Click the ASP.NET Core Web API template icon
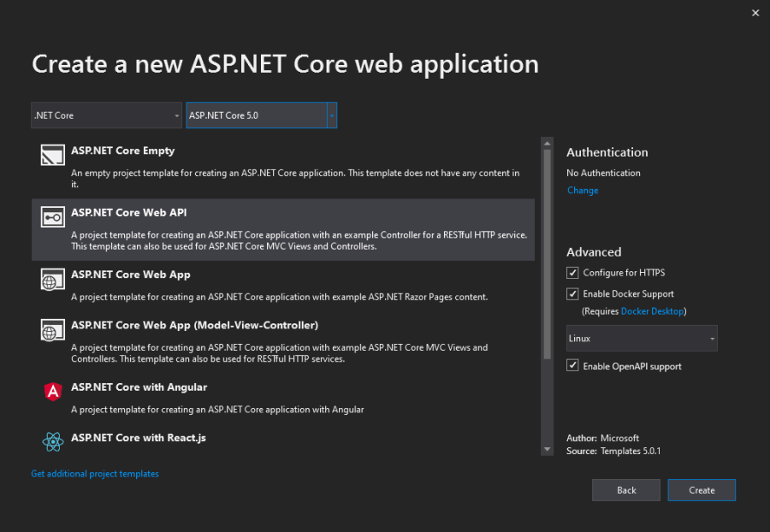 [x=52, y=217]
